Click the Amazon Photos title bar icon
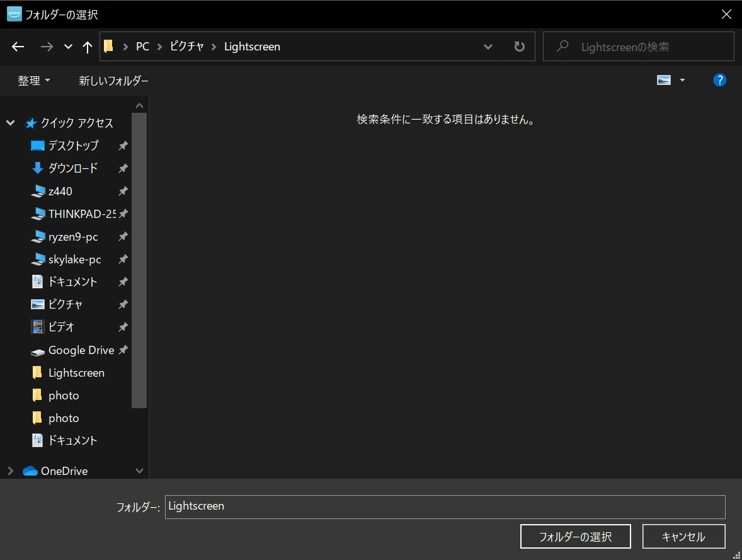Screen dimensions: 742x560 point(14,14)
